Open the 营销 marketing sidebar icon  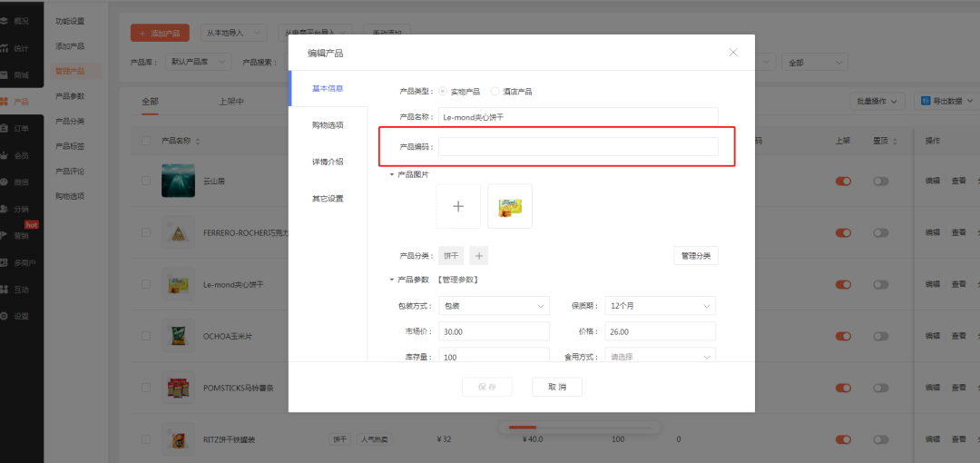point(5,236)
